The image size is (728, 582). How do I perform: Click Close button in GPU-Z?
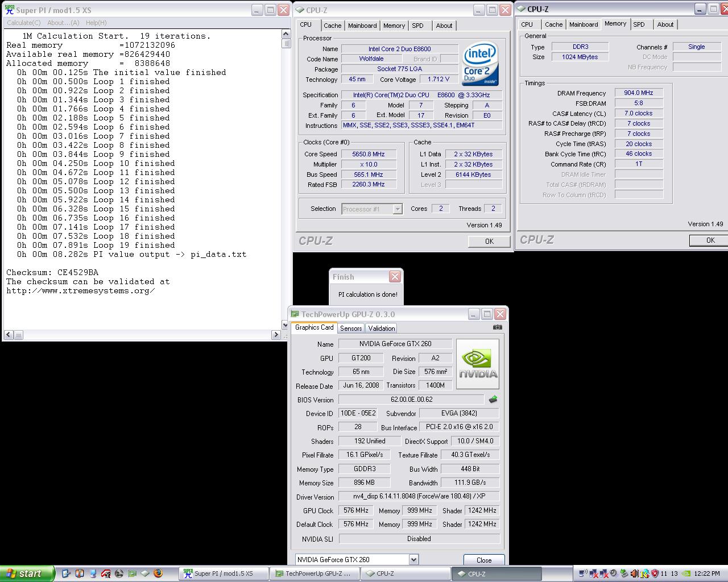484,560
